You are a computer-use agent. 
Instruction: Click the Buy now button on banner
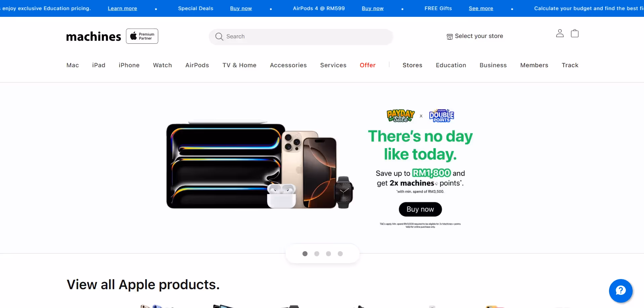420,209
